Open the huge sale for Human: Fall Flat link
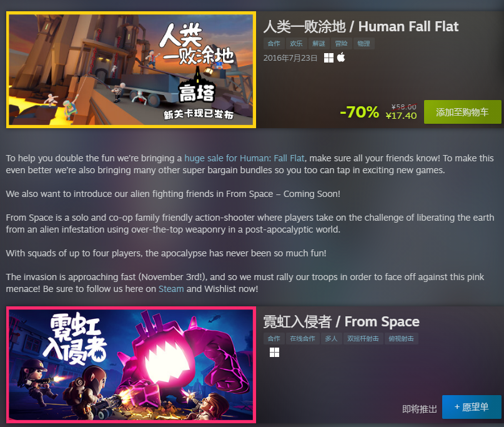This screenshot has width=504, height=427. pyautogui.click(x=244, y=158)
